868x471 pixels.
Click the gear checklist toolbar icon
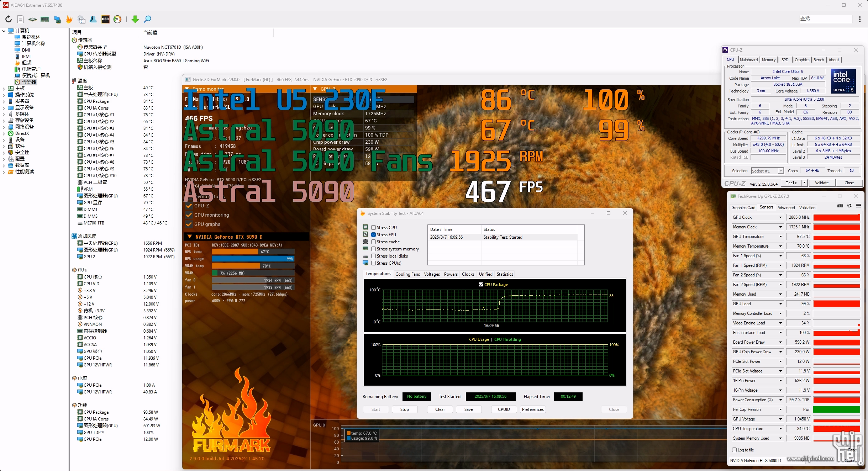81,19
